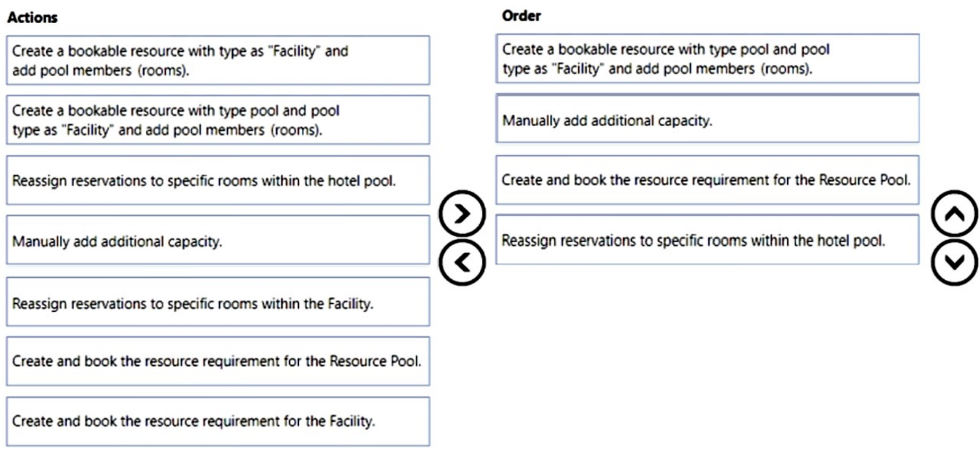
Task: Select 'Facility' bookable resource with pool members action
Action: point(218,61)
